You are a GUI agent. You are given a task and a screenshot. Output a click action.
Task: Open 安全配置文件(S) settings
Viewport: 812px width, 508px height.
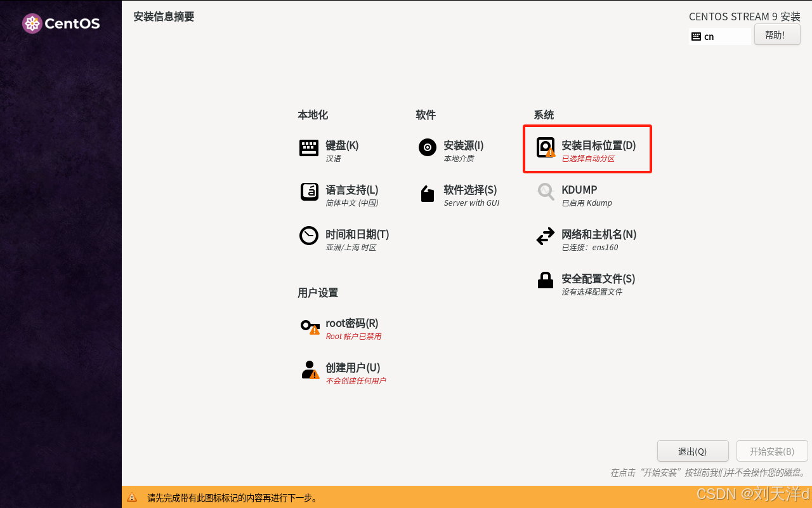coord(598,279)
